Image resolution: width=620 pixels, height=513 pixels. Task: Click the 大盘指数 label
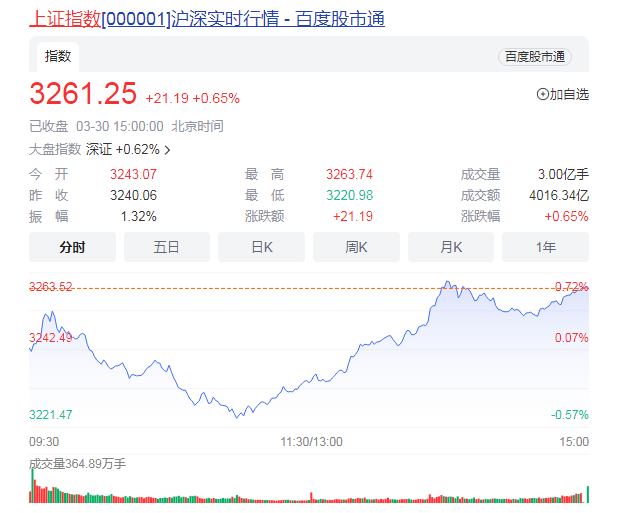point(54,150)
